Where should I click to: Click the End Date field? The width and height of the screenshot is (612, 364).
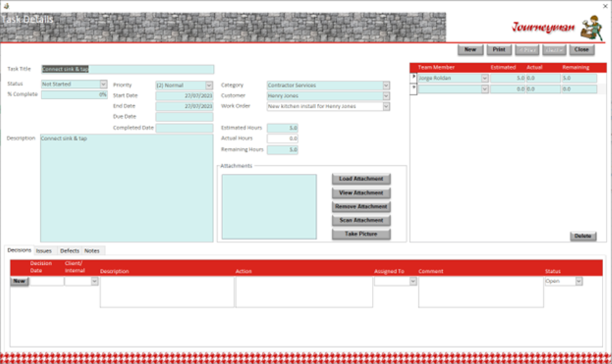coord(184,107)
